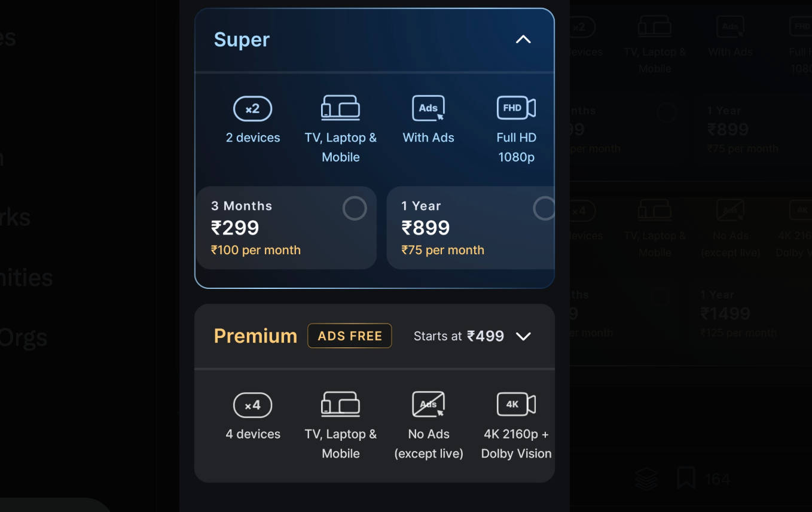
Task: Click the Full HD 1080p camera icon
Action: point(516,108)
